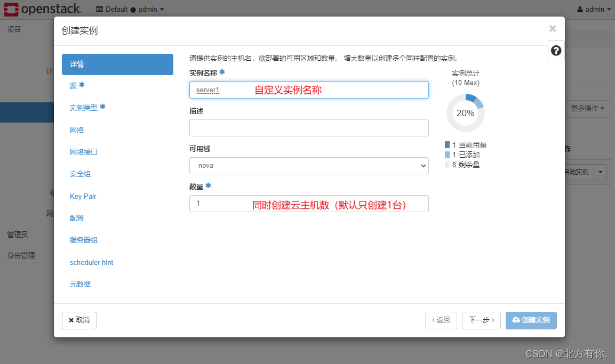Viewport: 615px width, 364px height.
Task: Select the 详情 tab
Action: coord(117,64)
